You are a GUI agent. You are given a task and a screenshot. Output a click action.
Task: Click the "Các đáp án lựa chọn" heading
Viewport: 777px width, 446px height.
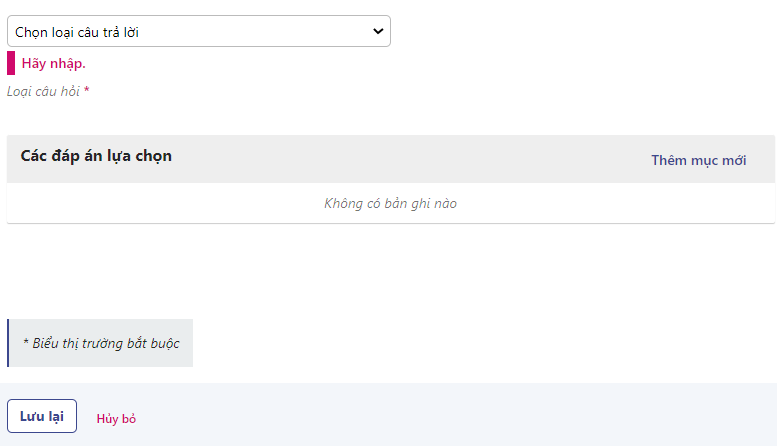pos(96,156)
